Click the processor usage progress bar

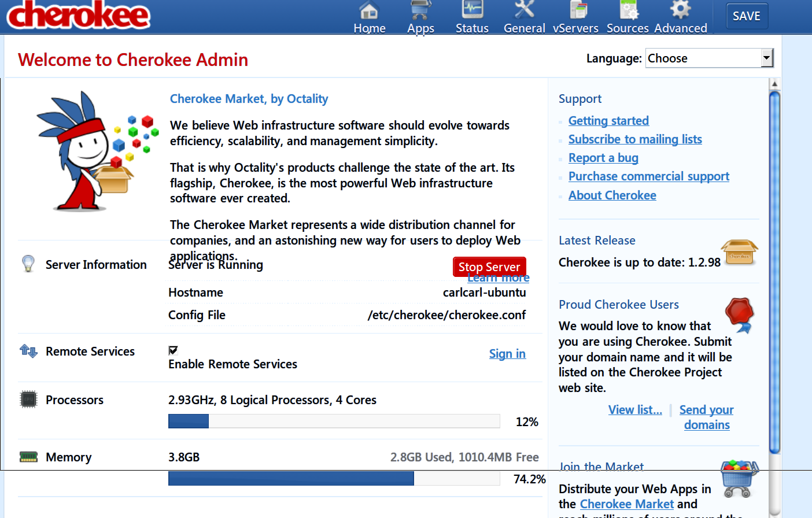(334, 421)
